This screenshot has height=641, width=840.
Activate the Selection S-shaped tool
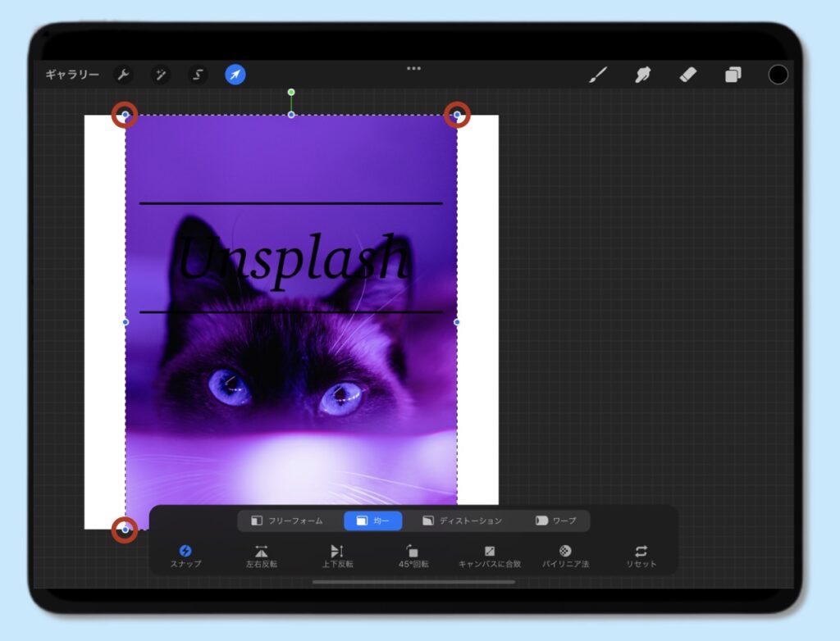click(x=198, y=75)
